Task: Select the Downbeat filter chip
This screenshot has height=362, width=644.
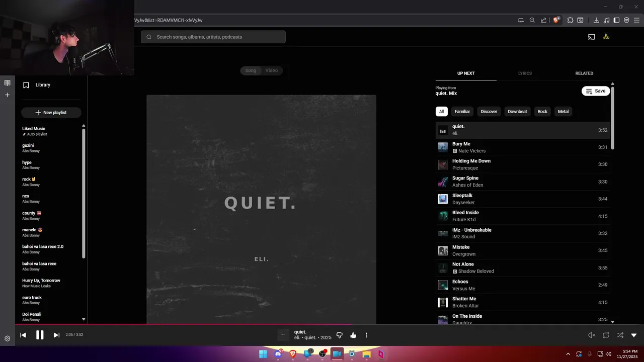Action: tap(517, 112)
